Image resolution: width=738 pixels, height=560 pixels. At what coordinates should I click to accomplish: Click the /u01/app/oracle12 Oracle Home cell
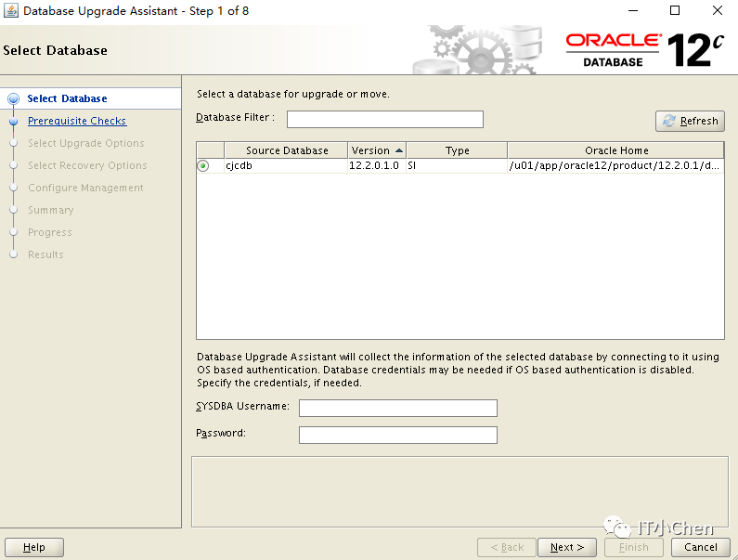point(615,166)
